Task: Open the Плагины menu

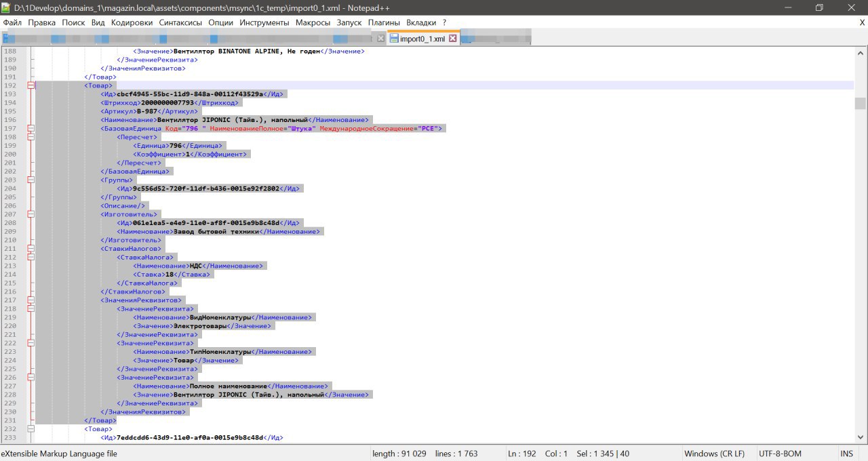Action: pyautogui.click(x=384, y=22)
